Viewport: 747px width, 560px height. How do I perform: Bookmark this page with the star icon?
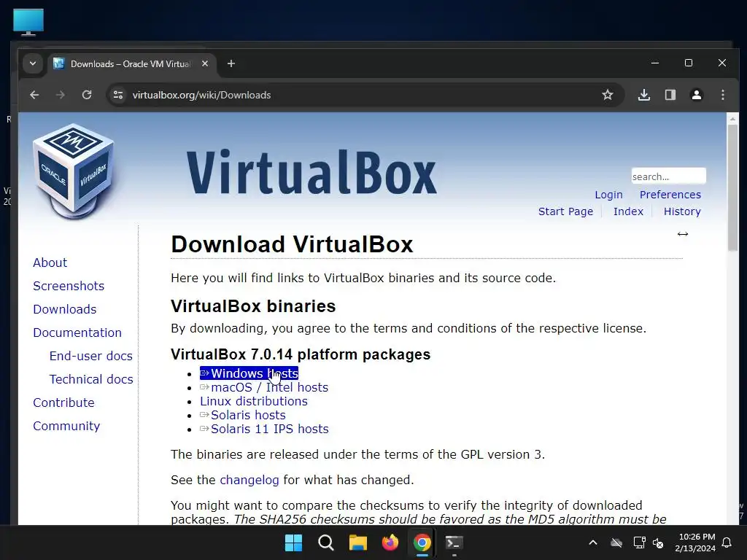tap(608, 95)
